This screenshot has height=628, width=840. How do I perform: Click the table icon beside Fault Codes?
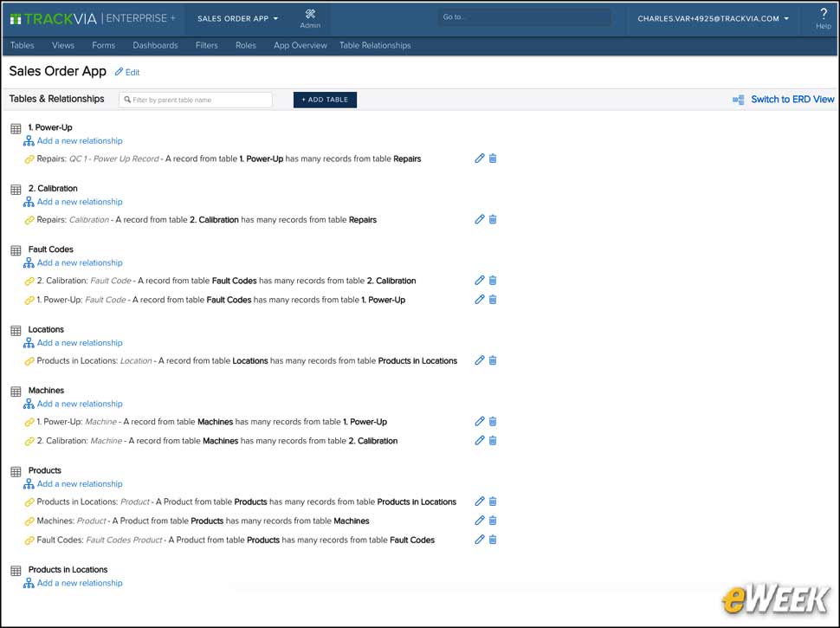(x=16, y=250)
